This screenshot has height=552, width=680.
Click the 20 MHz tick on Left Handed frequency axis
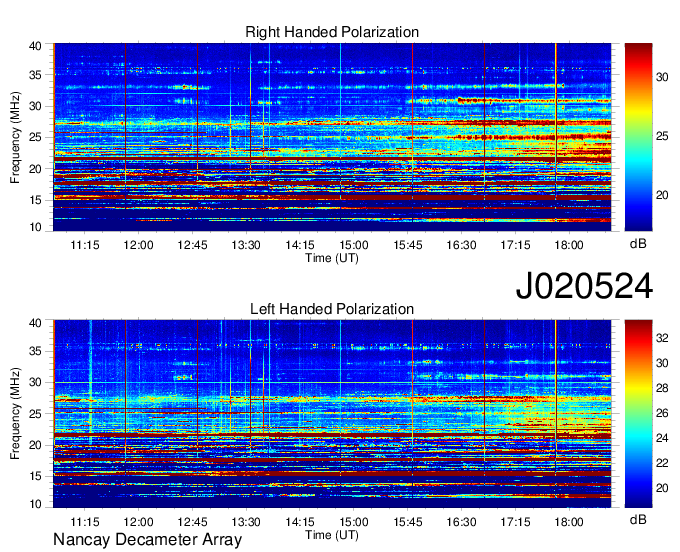[35, 445]
